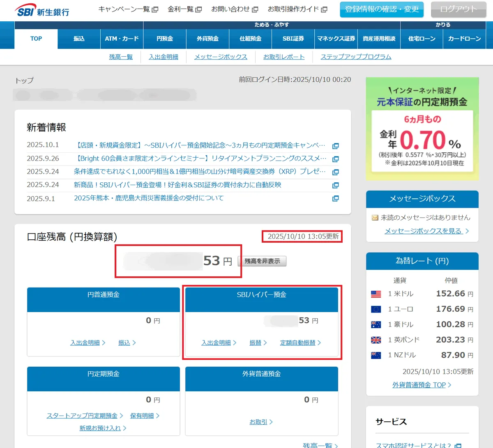
Task: Open new-window icon for 2025.9.26 news item
Action: [x=335, y=159]
